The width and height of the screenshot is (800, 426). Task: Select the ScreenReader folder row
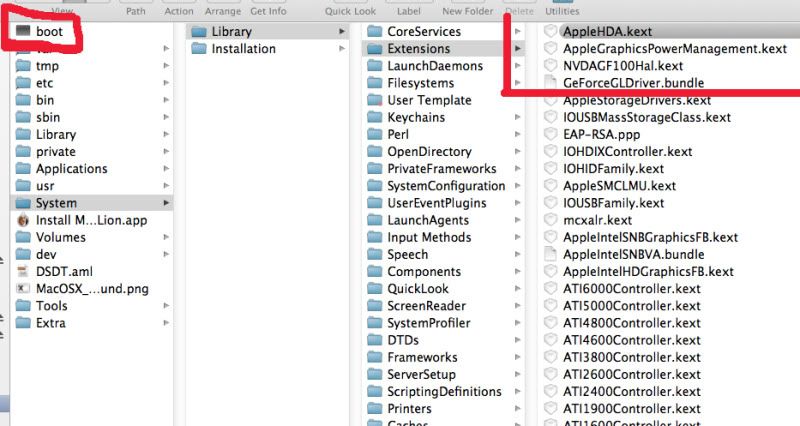(443, 306)
